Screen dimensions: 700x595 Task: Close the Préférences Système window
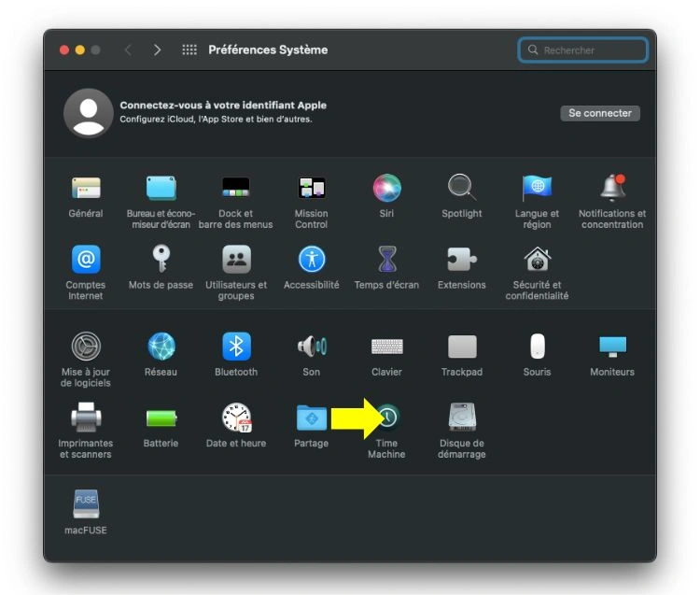pyautogui.click(x=64, y=50)
